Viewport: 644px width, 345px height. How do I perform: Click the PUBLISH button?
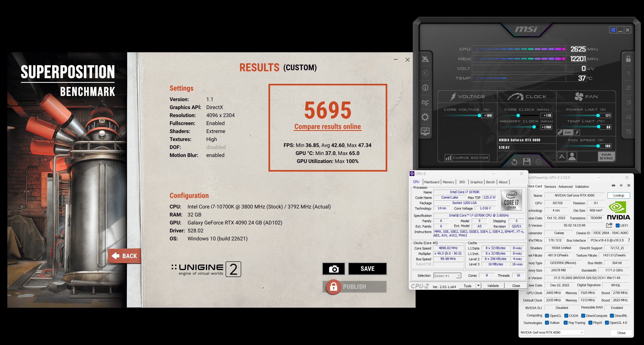(x=355, y=287)
